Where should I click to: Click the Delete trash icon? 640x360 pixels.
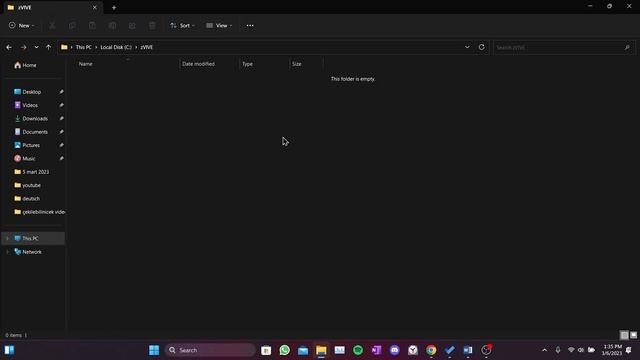[x=152, y=25]
